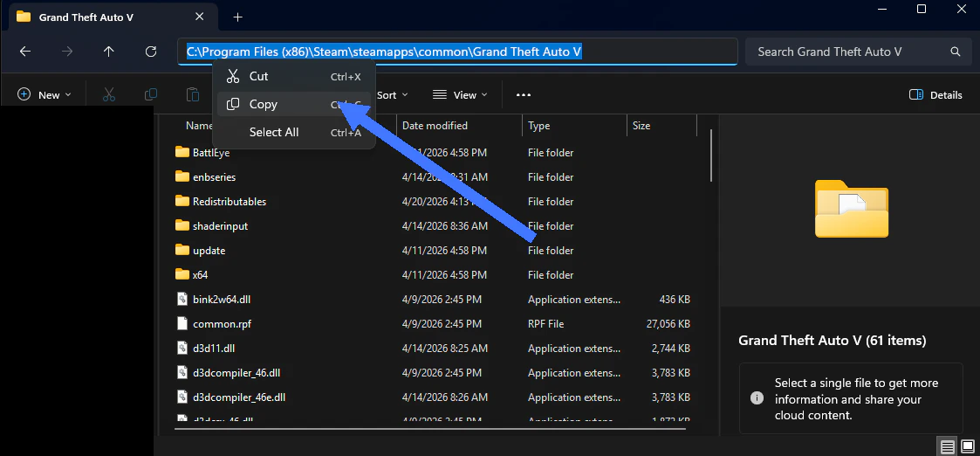Close the Grand Theft Auto V tab

pyautogui.click(x=199, y=17)
